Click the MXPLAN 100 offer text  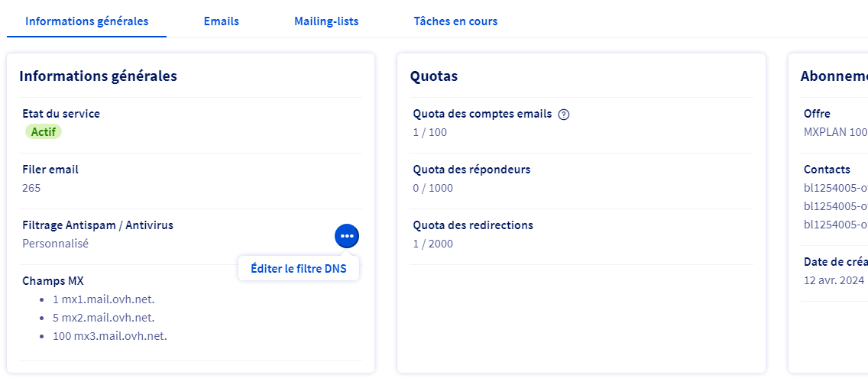point(835,132)
